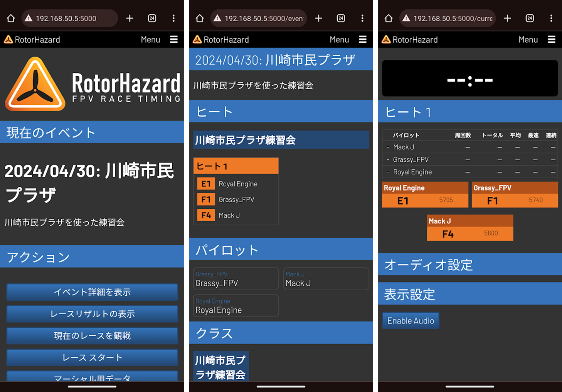Click Mack J F4 5800 node box
This screenshot has height=392, width=562.
click(x=470, y=228)
